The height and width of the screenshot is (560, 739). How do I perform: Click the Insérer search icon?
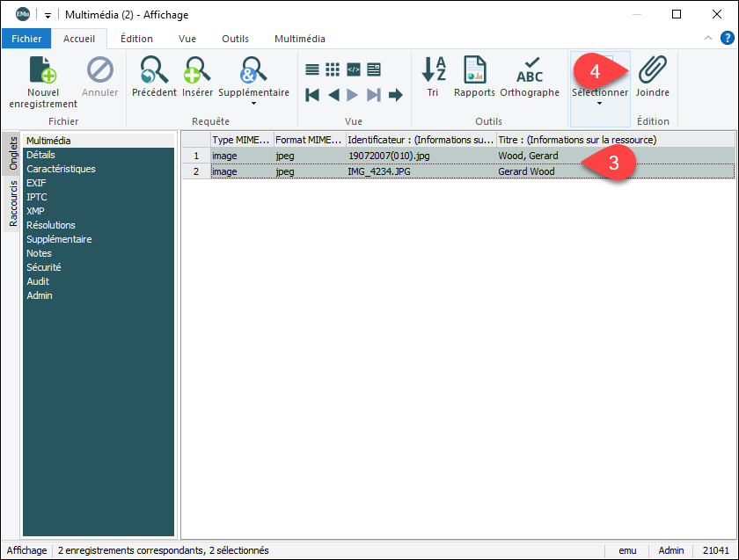[197, 70]
